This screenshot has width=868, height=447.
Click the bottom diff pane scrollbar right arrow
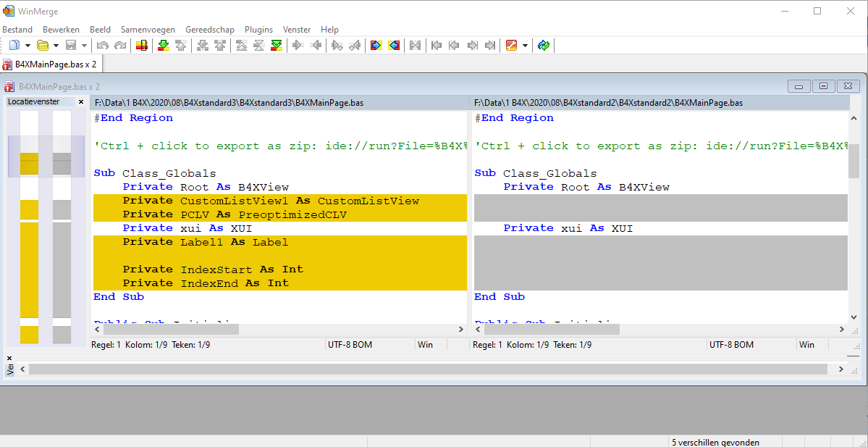[x=841, y=369]
